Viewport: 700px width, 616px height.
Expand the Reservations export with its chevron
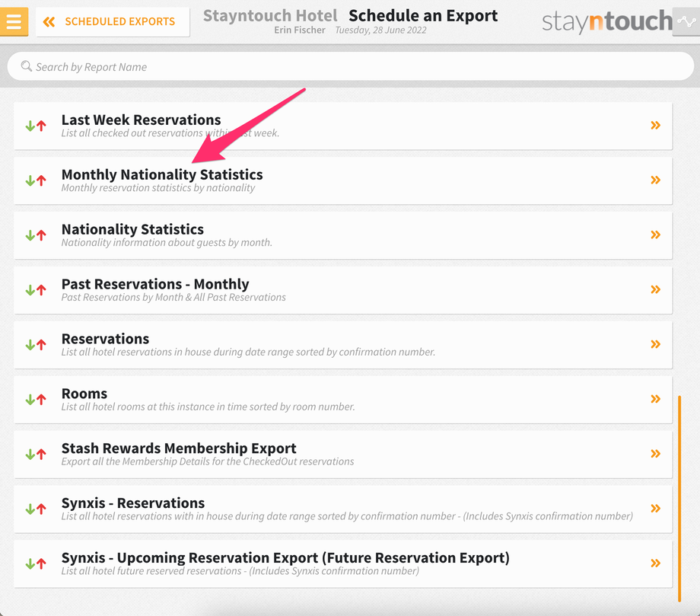pyautogui.click(x=655, y=344)
